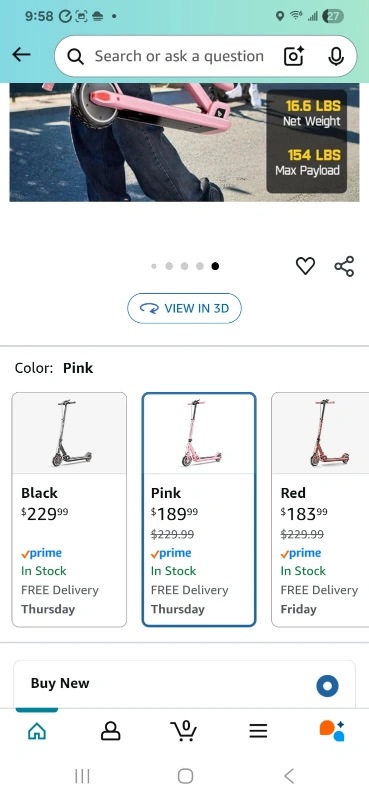The height and width of the screenshot is (800, 369).
Task: Go to the Home tab icon
Action: [x=37, y=731]
